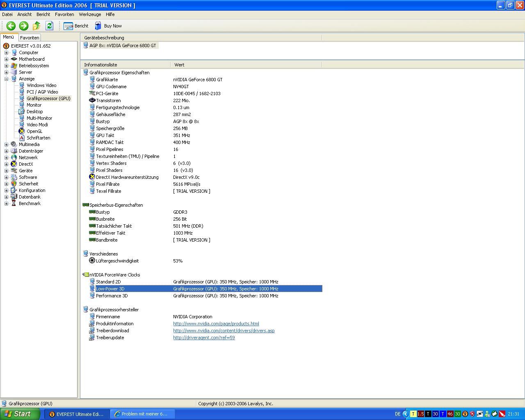Click the Gerätebeschreibung column header
Image resolution: width=525 pixels, height=420 pixels.
tap(201, 38)
